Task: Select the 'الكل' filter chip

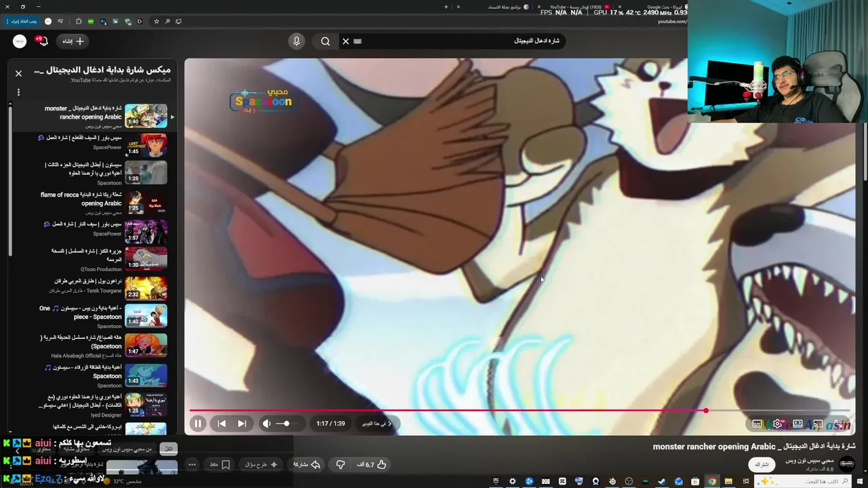Action: 168,448
